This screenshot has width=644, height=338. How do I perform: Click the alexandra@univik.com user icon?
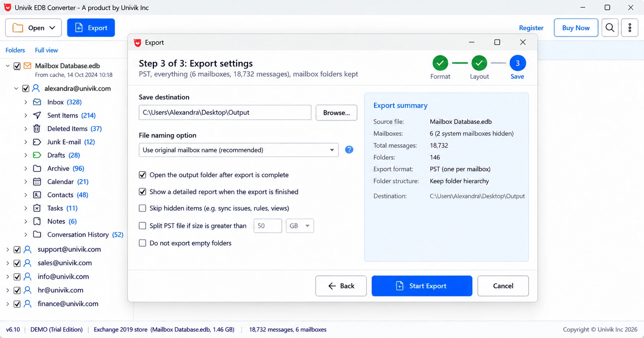[x=36, y=88]
